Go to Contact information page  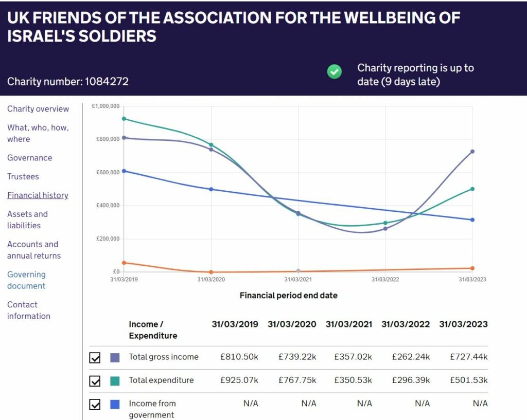pyautogui.click(x=29, y=310)
